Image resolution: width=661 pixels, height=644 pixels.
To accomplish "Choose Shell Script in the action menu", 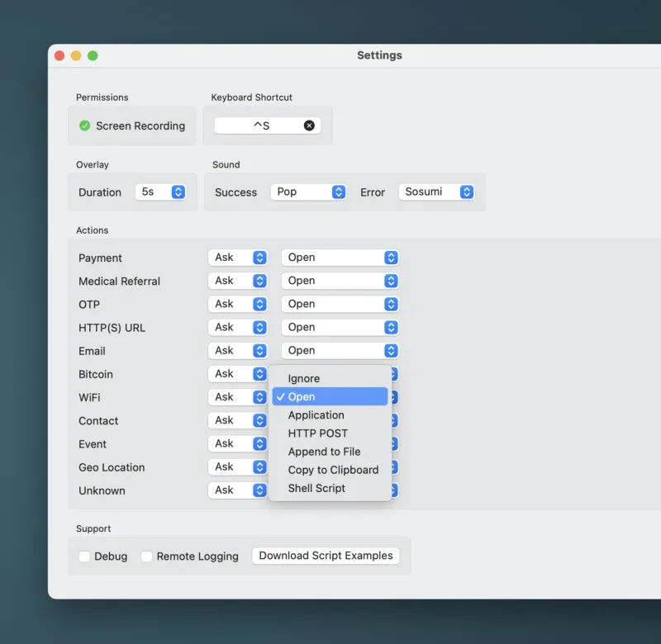I will click(x=330, y=488).
